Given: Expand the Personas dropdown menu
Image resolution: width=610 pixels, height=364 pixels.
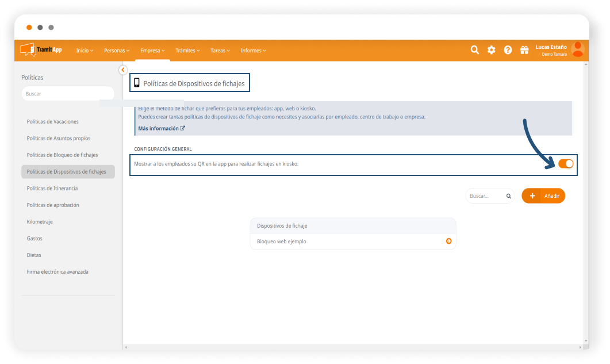Looking at the screenshot, I should pyautogui.click(x=117, y=51).
